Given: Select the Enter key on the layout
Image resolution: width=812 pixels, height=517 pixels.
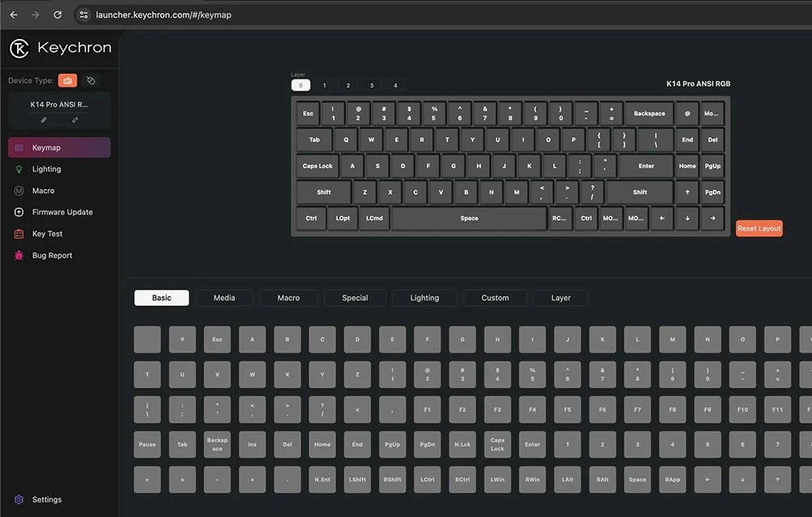Looking at the screenshot, I should [646, 166].
